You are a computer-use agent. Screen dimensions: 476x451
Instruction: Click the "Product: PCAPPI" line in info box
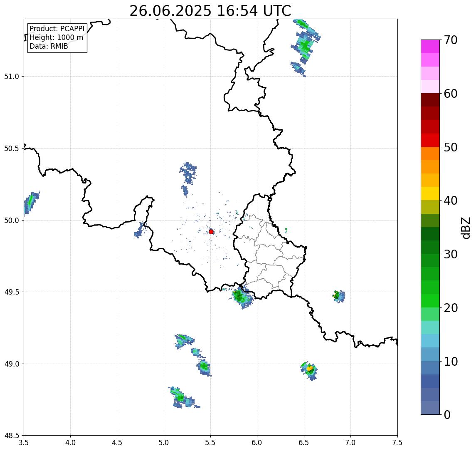point(57,29)
